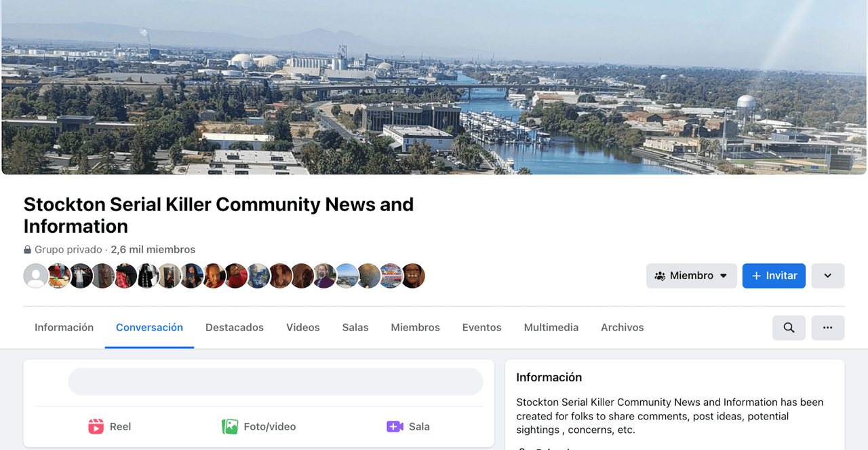Viewport: 868px width, 450px height.
Task: Select the Eventos tab
Action: tap(481, 327)
